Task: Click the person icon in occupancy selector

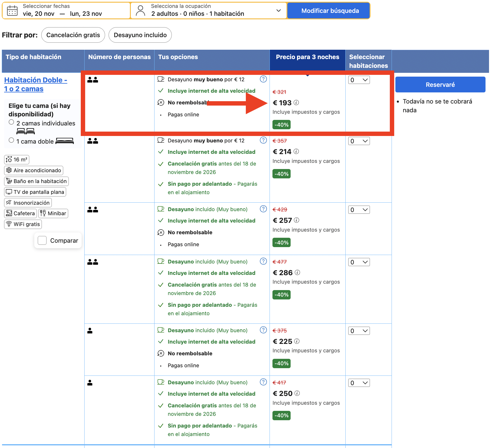Action: coord(140,11)
